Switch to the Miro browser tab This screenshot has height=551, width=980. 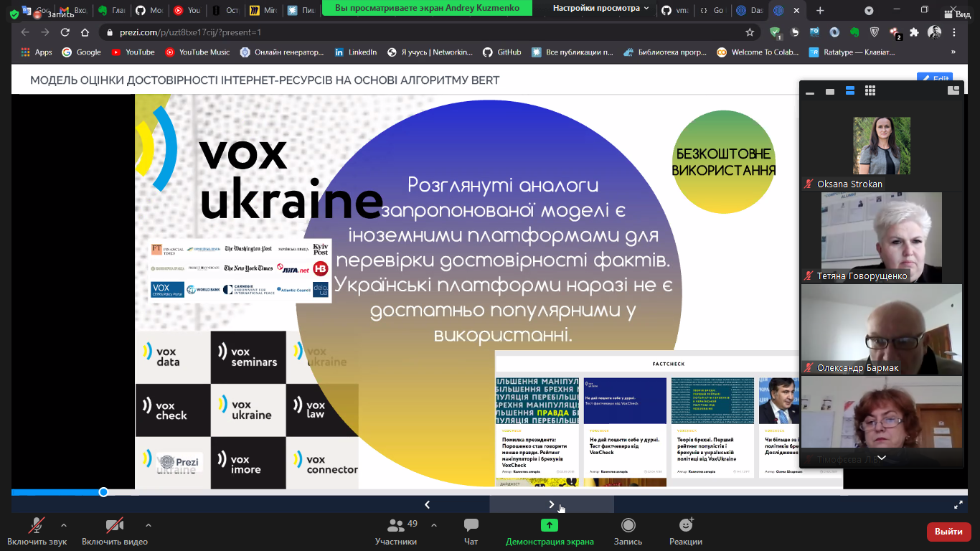pyautogui.click(x=263, y=11)
